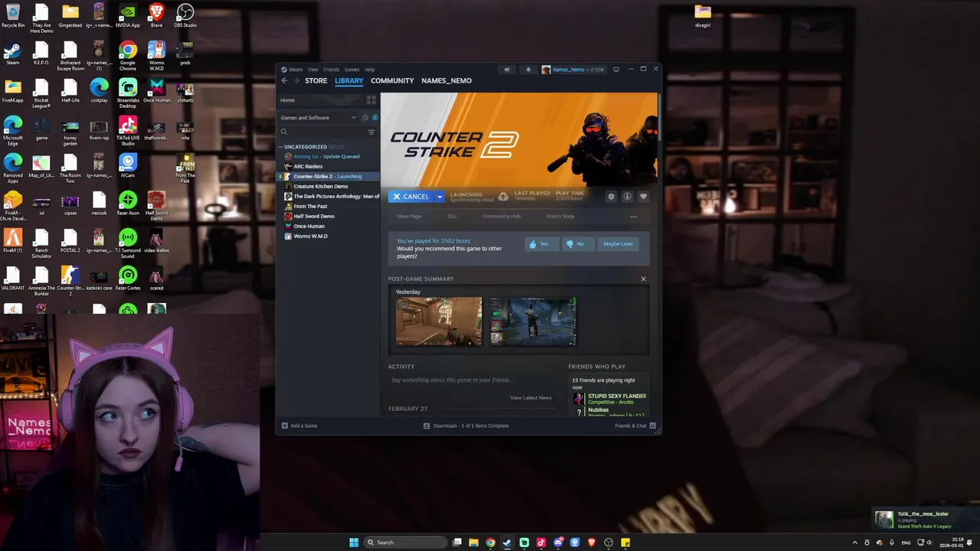
Task: Select Among Us in library list
Action: pyautogui.click(x=328, y=156)
